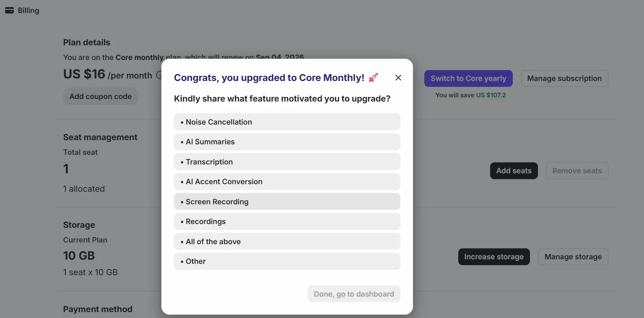Screen dimensions: 644x318
Task: Close the upgrade congratulations dialog
Action: click(398, 78)
